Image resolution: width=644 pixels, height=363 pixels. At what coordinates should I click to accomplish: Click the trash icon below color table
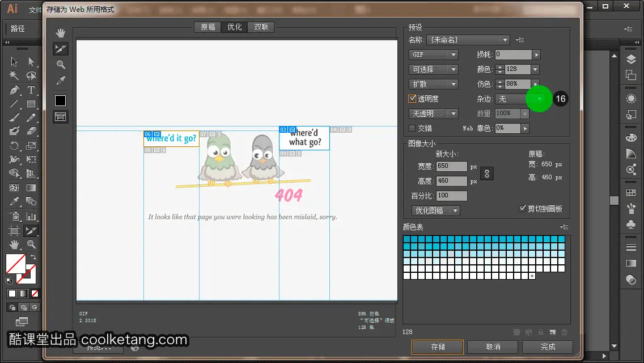point(564,332)
